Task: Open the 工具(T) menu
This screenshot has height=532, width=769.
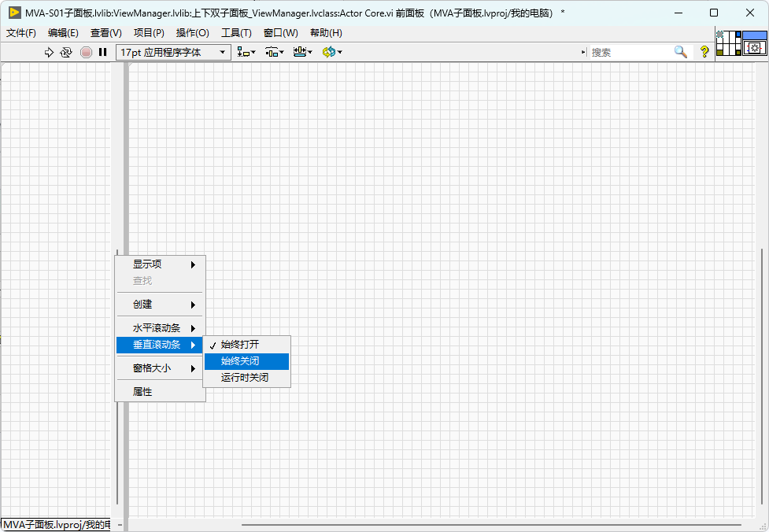Action: [x=236, y=33]
